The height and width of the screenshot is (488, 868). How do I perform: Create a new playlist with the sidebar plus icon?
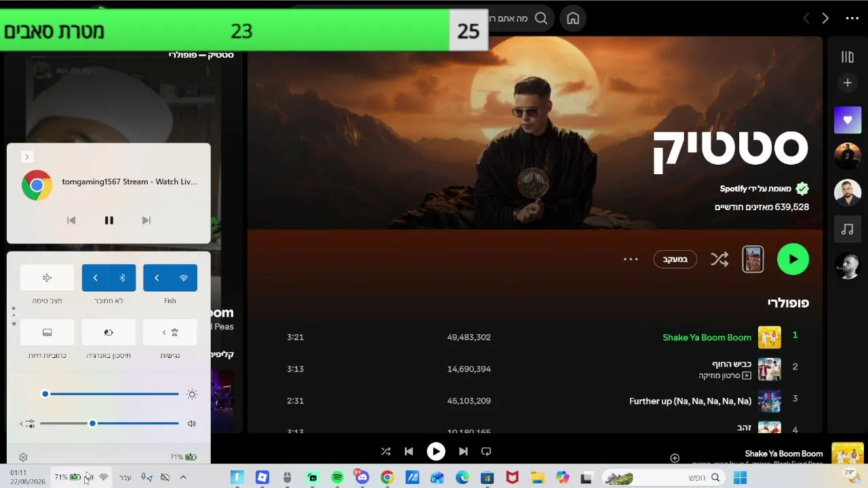[x=848, y=83]
